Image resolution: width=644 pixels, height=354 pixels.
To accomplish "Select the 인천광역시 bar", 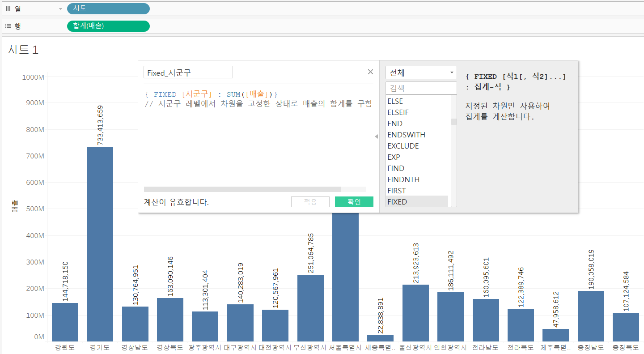I will (x=450, y=317).
